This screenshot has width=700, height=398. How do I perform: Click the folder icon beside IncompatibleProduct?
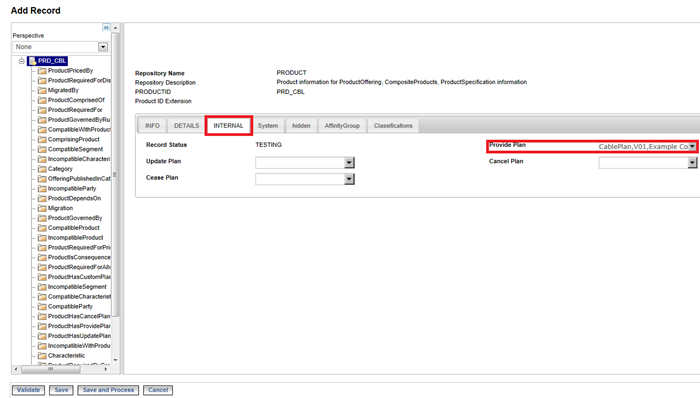42,237
